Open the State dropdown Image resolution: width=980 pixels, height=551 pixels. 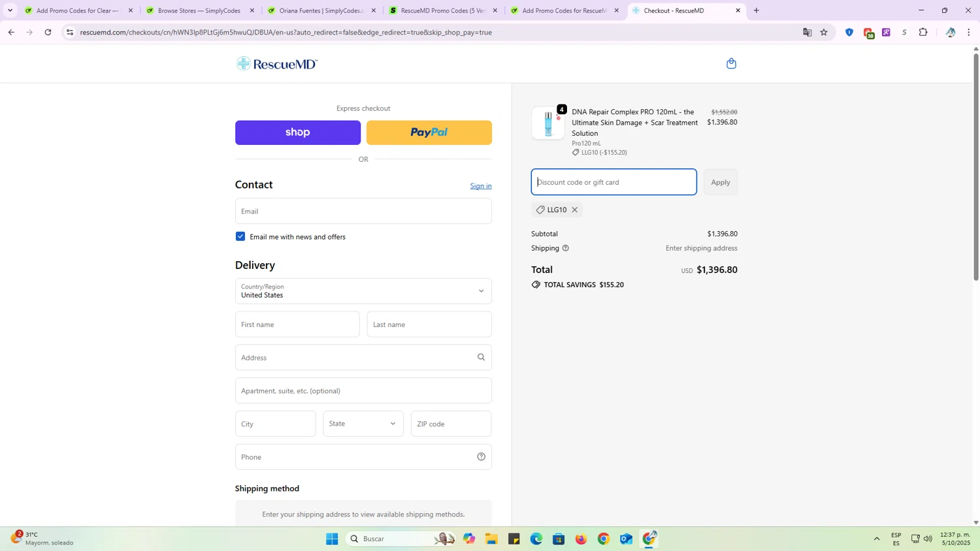pos(363,424)
